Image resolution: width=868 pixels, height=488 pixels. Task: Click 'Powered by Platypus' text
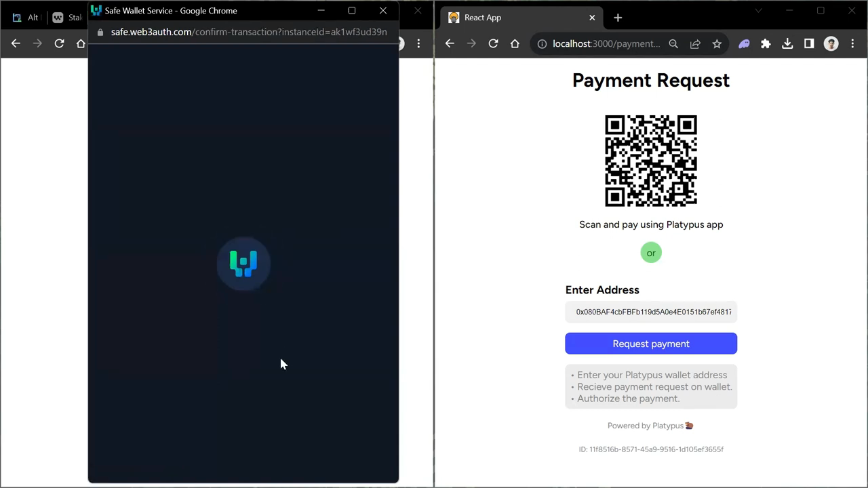[x=650, y=426]
